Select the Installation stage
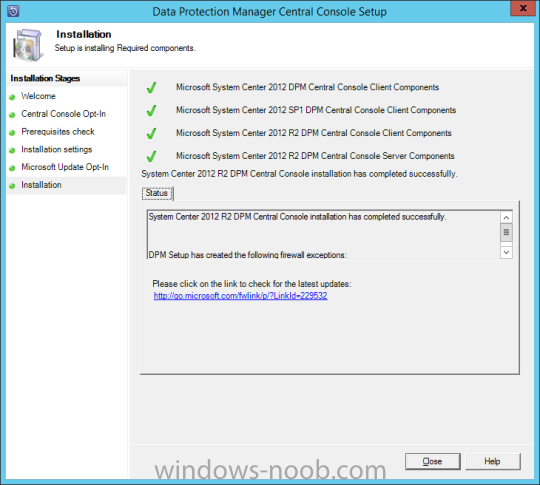540x485 pixels. tap(41, 185)
